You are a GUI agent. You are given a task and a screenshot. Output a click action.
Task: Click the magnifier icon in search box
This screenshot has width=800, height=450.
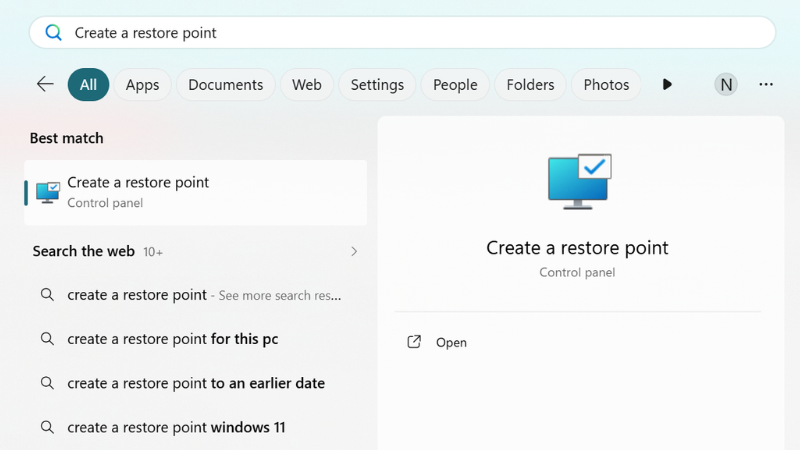54,33
